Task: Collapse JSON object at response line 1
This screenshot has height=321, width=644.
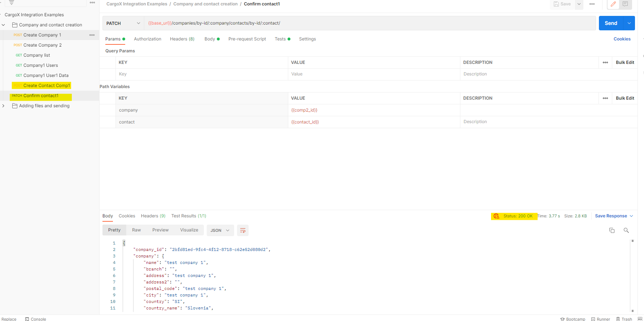Action: pos(124,243)
